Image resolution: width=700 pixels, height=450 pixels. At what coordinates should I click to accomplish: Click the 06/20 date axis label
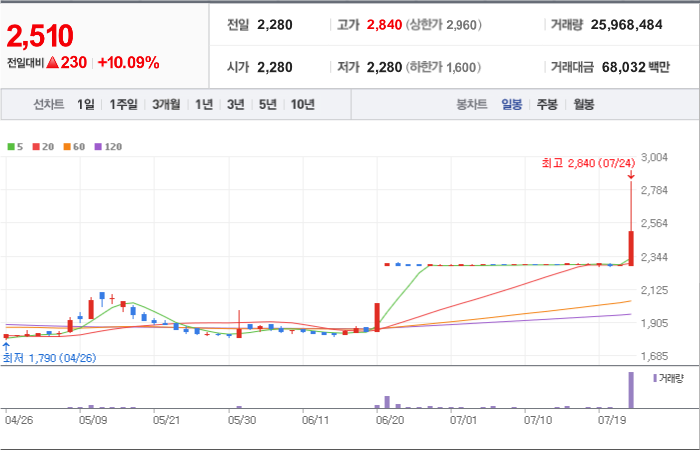(390, 421)
